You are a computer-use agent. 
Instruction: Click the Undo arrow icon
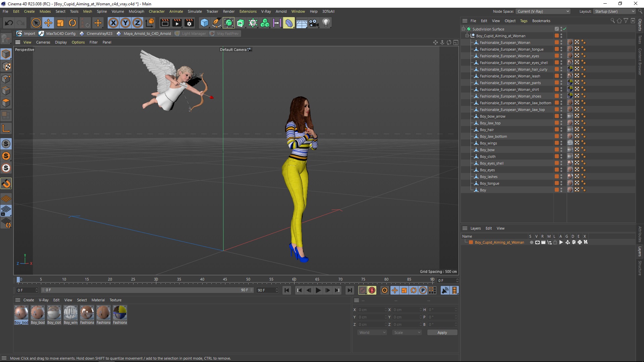click(9, 23)
